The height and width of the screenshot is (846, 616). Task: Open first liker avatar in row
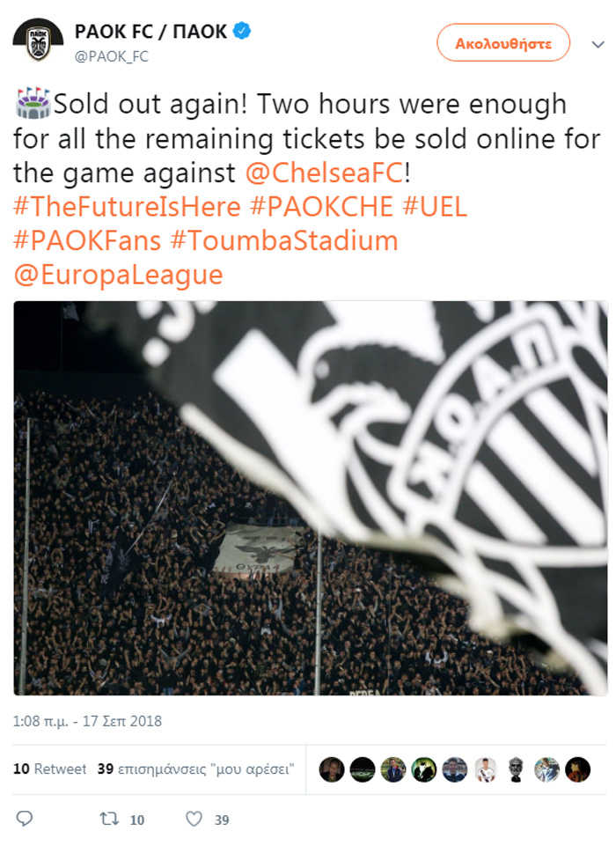[x=331, y=769]
